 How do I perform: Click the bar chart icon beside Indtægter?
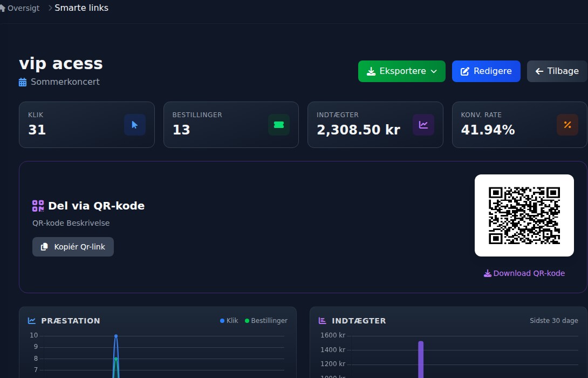pos(323,321)
